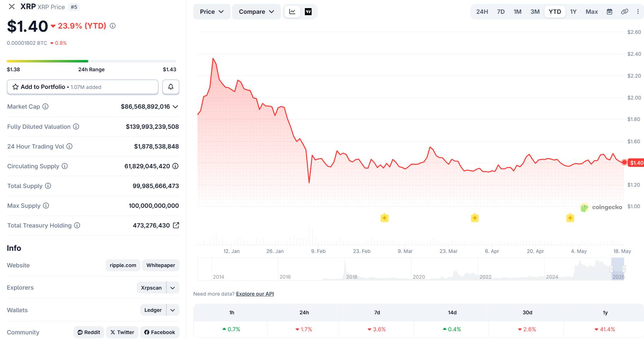The width and height of the screenshot is (644, 339).
Task: Open 24 Hour Trading Vol info icon
Action: coord(70,146)
